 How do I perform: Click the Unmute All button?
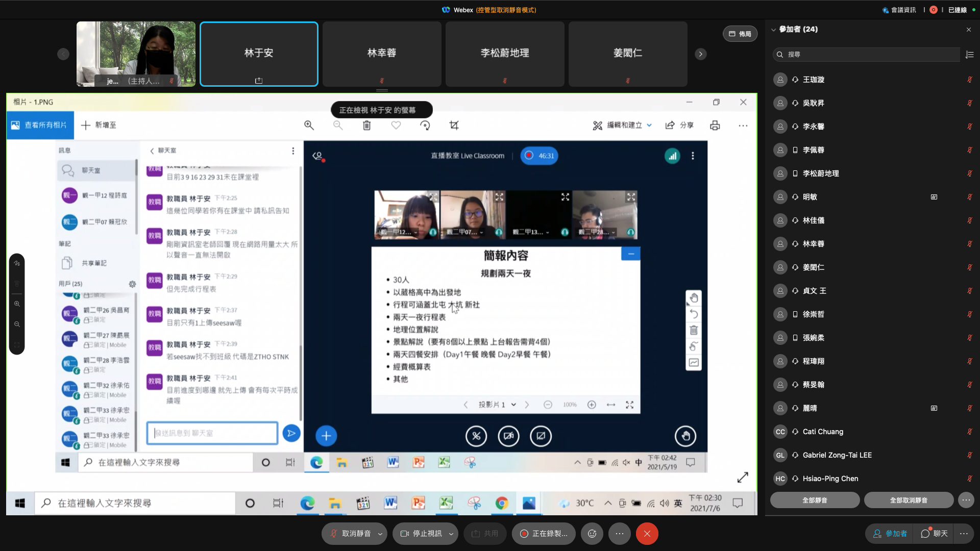tap(909, 500)
